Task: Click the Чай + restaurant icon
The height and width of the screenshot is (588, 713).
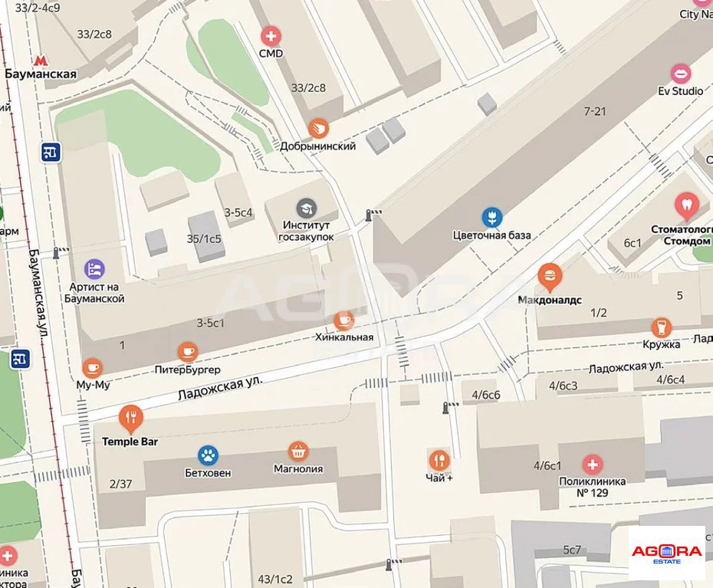Action: point(439,461)
